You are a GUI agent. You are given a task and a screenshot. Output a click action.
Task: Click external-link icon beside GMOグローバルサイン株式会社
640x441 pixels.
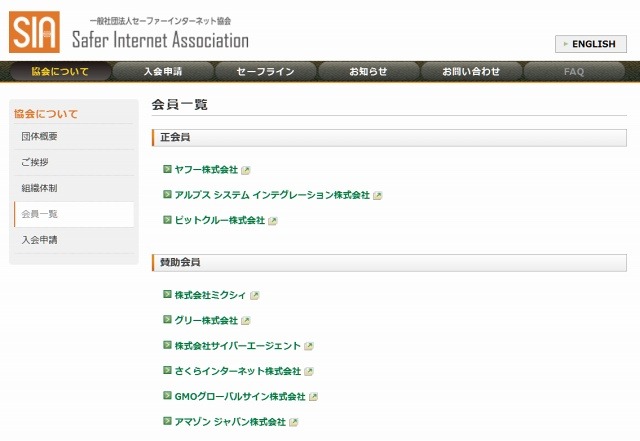[x=313, y=396]
